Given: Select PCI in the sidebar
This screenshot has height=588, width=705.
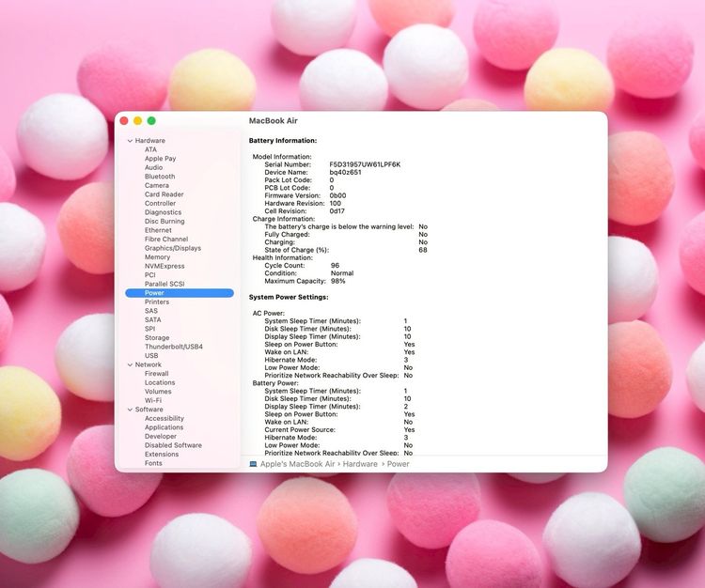Looking at the screenshot, I should pos(150,275).
